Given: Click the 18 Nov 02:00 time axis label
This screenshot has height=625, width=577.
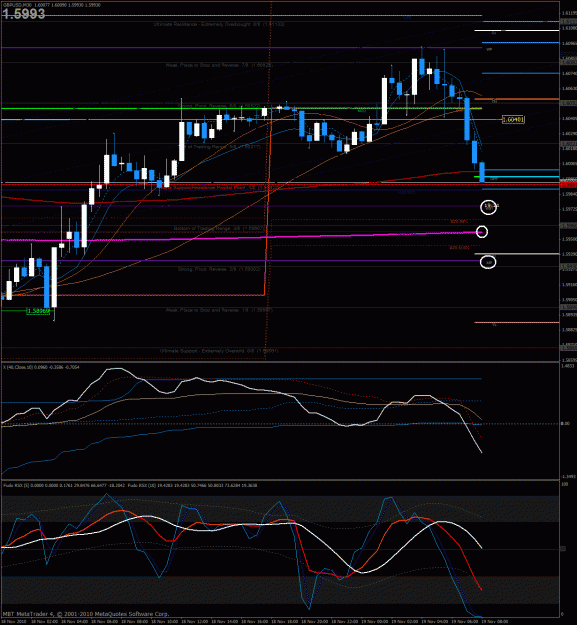Looking at the screenshot, I should tap(44, 621).
